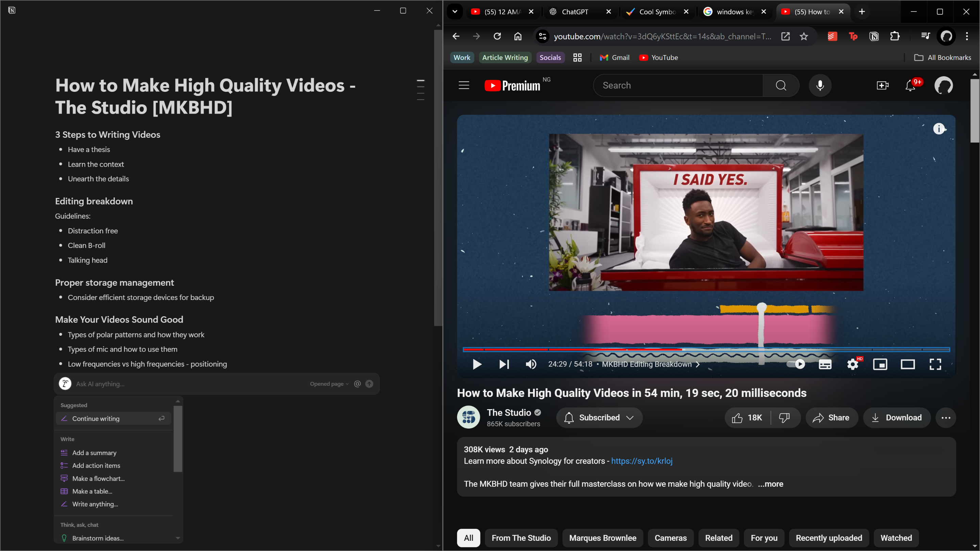Screen dimensions: 980x551
Task: Open Chrome media control icon
Action: pyautogui.click(x=926, y=36)
